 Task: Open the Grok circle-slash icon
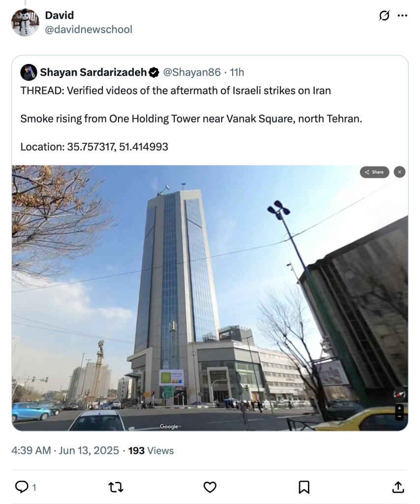click(384, 15)
